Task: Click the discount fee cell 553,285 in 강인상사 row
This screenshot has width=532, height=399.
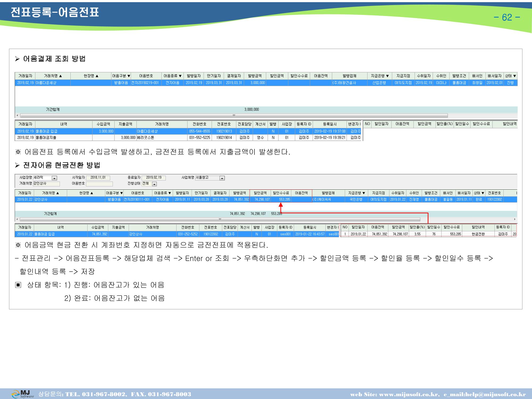Action: tap(281, 199)
